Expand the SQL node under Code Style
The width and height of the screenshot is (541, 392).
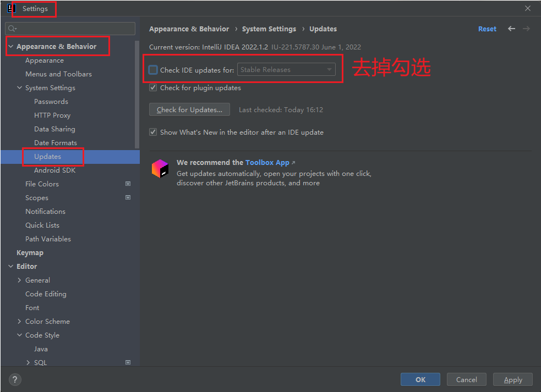pos(28,362)
